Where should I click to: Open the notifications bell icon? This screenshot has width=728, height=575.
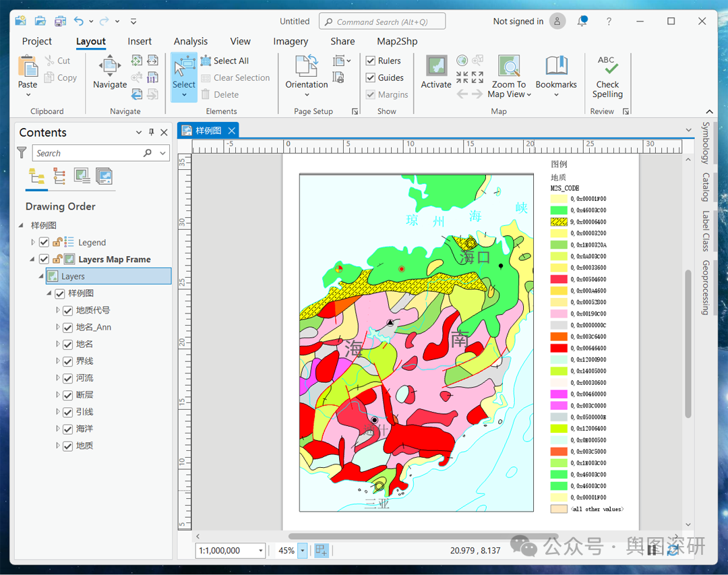click(582, 21)
